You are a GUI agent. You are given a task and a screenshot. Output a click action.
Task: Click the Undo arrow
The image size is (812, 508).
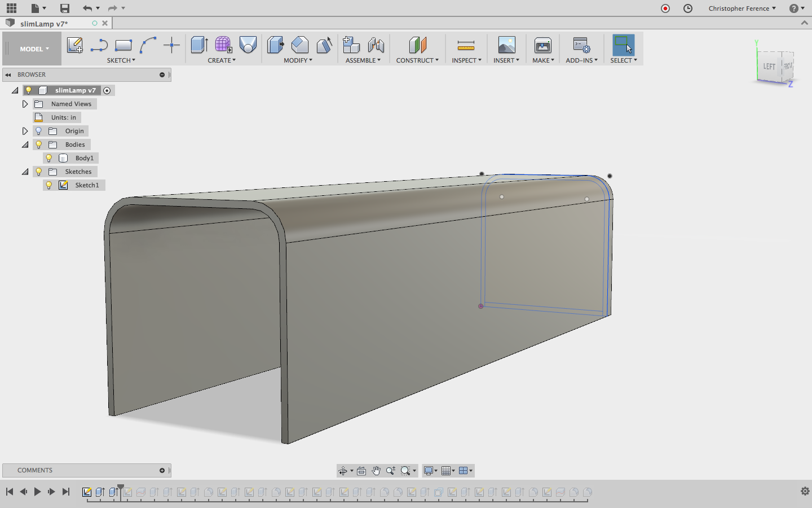(x=87, y=8)
